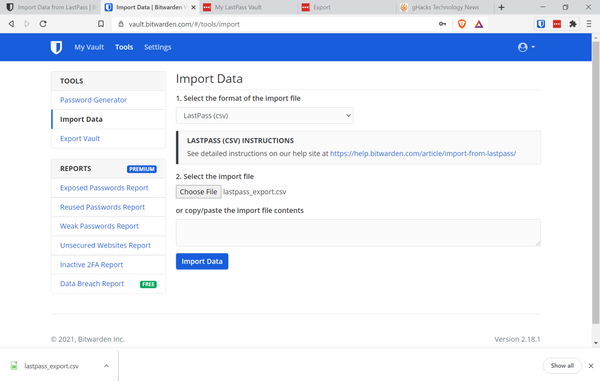Reload the page with refresh icon
600x384 pixels.
click(43, 24)
